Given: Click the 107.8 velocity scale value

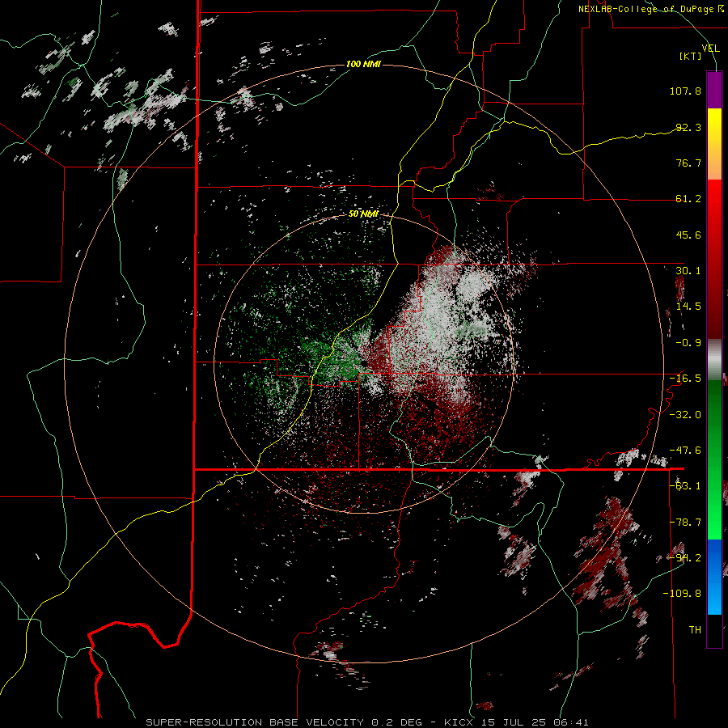Looking at the screenshot, I should click(x=685, y=91).
